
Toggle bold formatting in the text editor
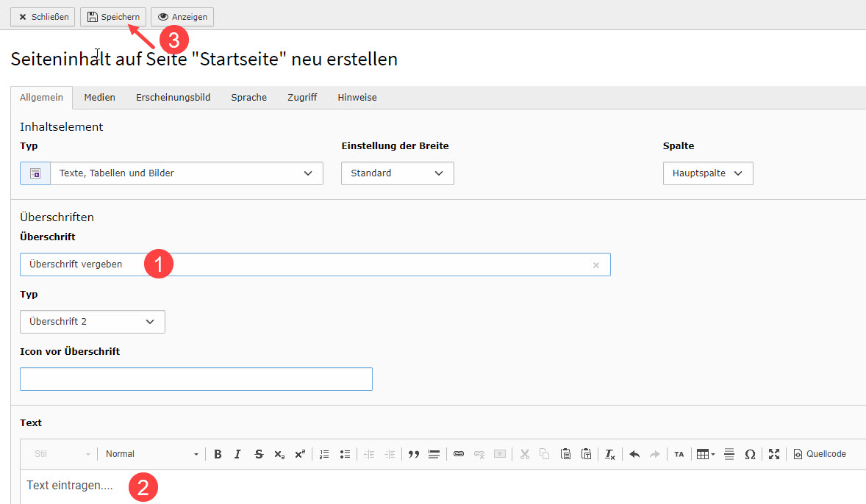[218, 454]
